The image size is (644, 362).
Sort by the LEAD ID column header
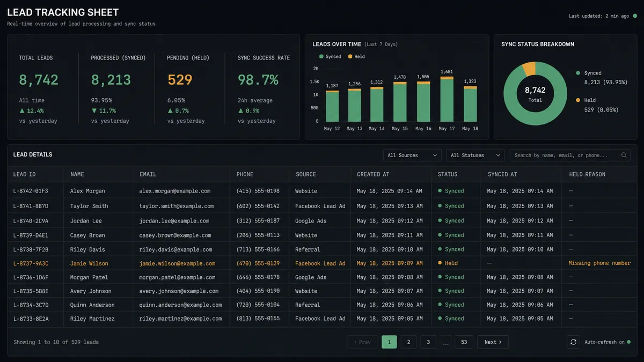pos(24,174)
